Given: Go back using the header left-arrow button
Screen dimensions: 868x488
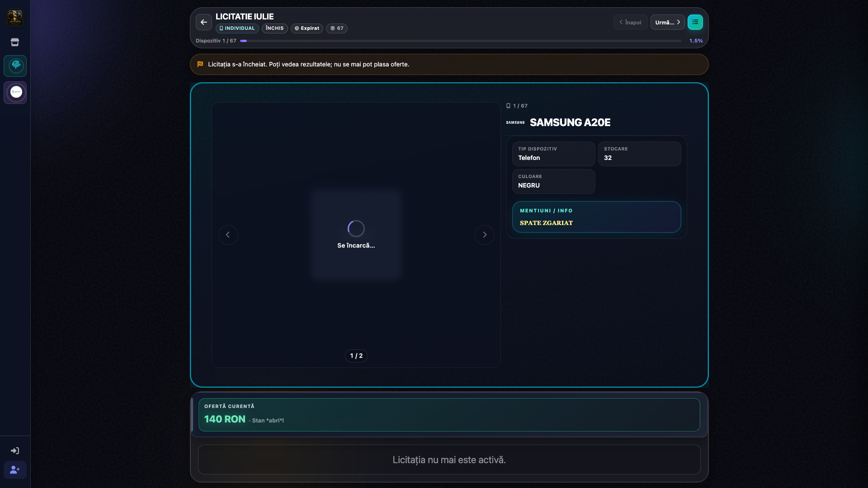Looking at the screenshot, I should (x=204, y=22).
